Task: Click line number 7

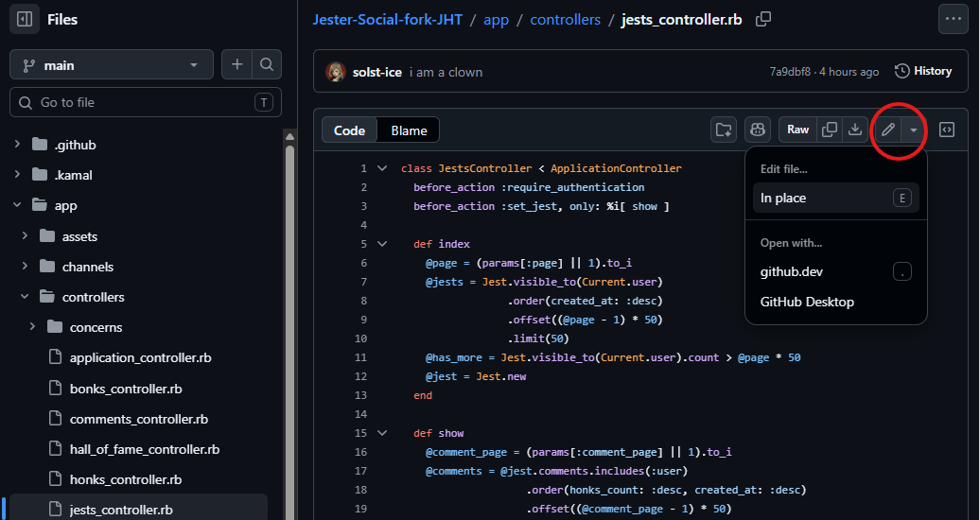Action: coord(364,282)
